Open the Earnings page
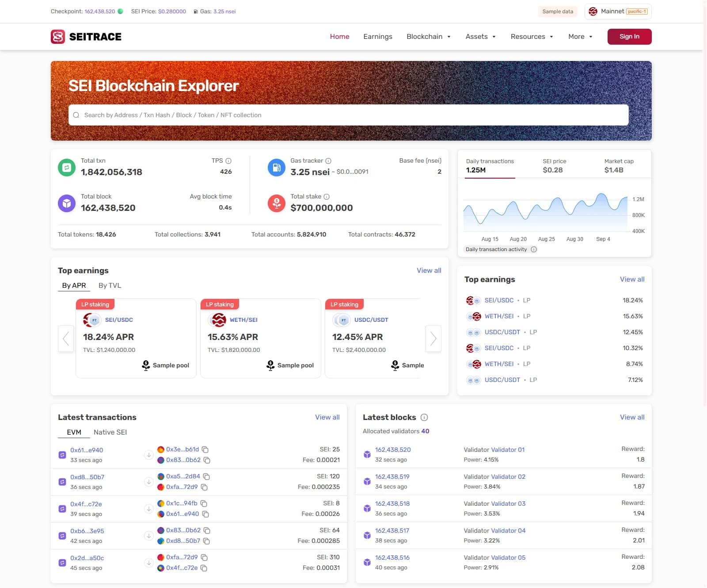Viewport: 707px width, 588px height. 378,37
